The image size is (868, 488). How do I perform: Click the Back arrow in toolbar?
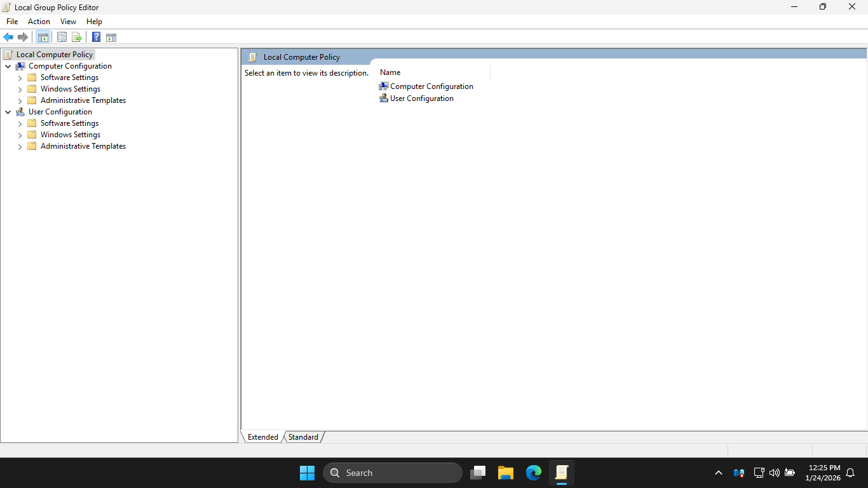pyautogui.click(x=8, y=37)
